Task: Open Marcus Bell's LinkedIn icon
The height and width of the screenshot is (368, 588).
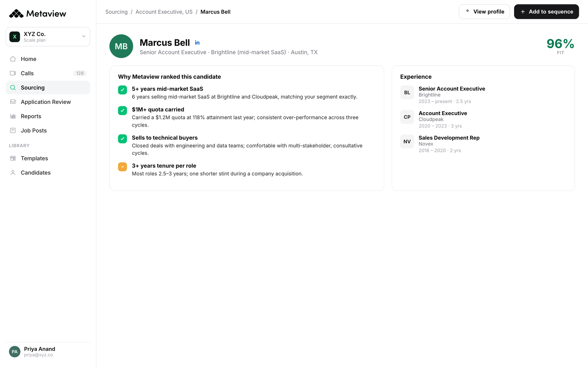Action: (197, 43)
